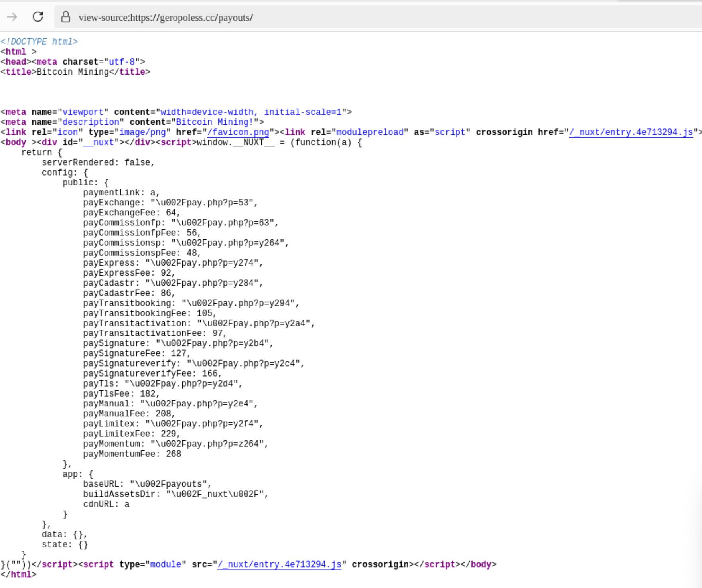Image resolution: width=702 pixels, height=588 pixels.
Task: Click the viewport meta content value
Action: coord(251,112)
